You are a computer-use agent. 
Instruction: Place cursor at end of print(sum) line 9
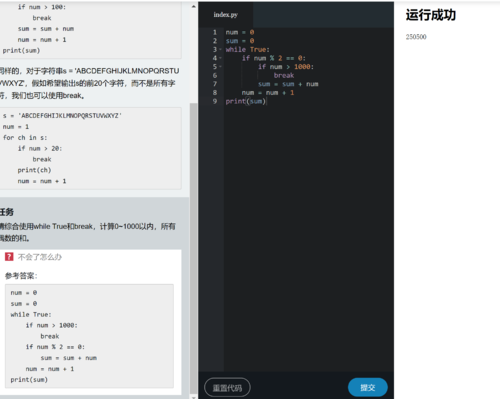pos(266,101)
